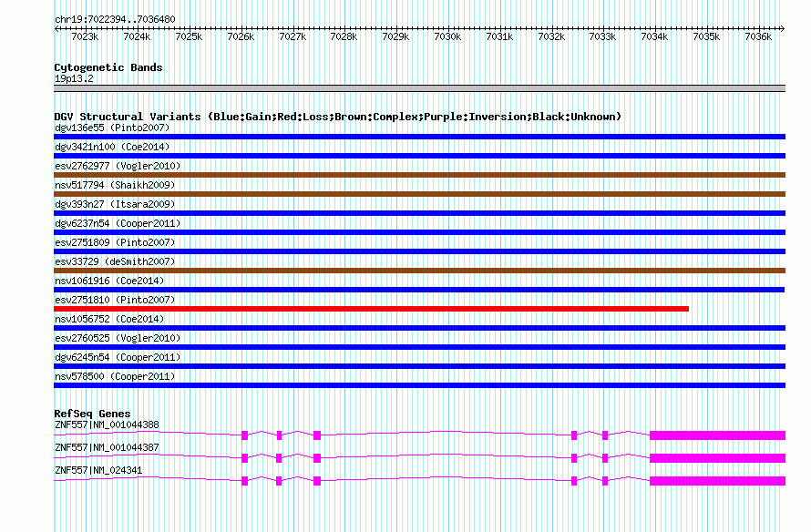Screen dimensions: 811x532
Task: Click the dgv6237n54 (Cooper2011) label
Action: [x=118, y=223]
